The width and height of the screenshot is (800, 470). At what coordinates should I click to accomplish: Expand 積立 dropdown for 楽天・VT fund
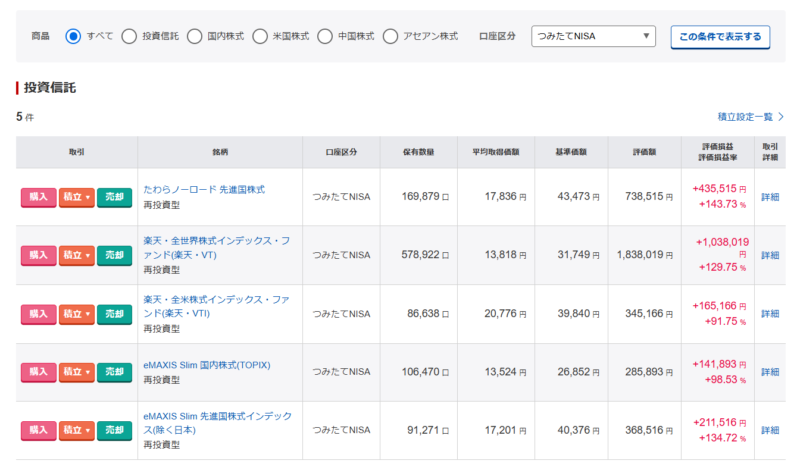coord(76,255)
